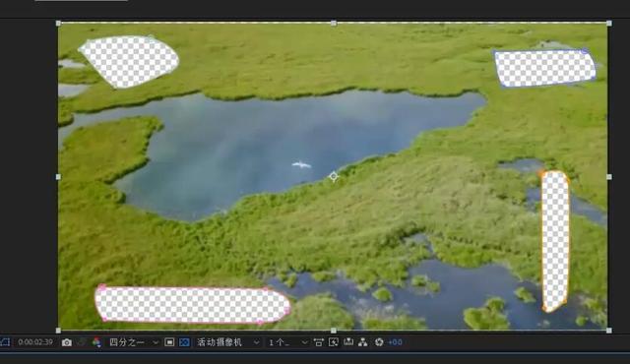This screenshot has height=364, width=630.
Task: Take a snapshot with the camera icon
Action: [x=67, y=342]
